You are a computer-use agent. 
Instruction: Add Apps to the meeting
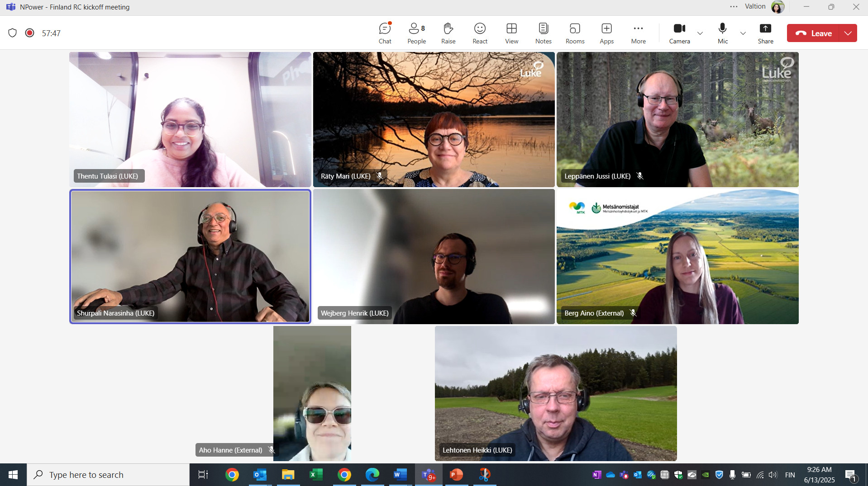click(606, 33)
